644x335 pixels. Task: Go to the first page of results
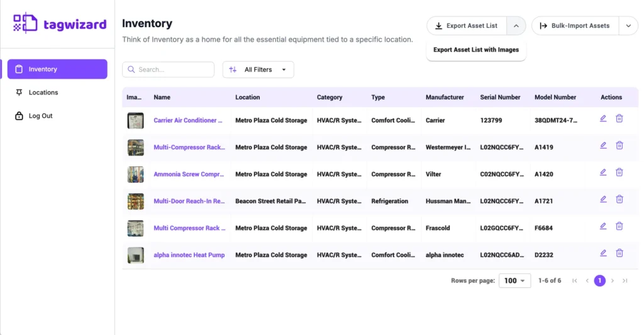click(575, 281)
